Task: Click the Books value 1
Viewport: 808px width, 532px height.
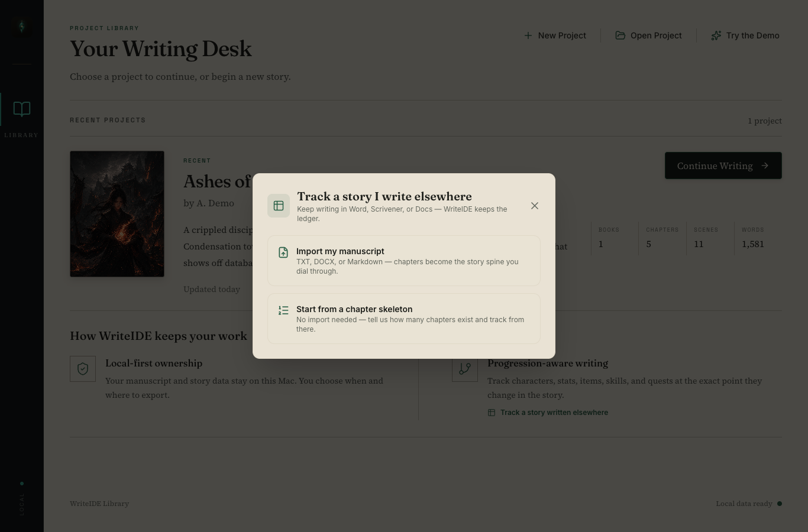Action: (601, 244)
